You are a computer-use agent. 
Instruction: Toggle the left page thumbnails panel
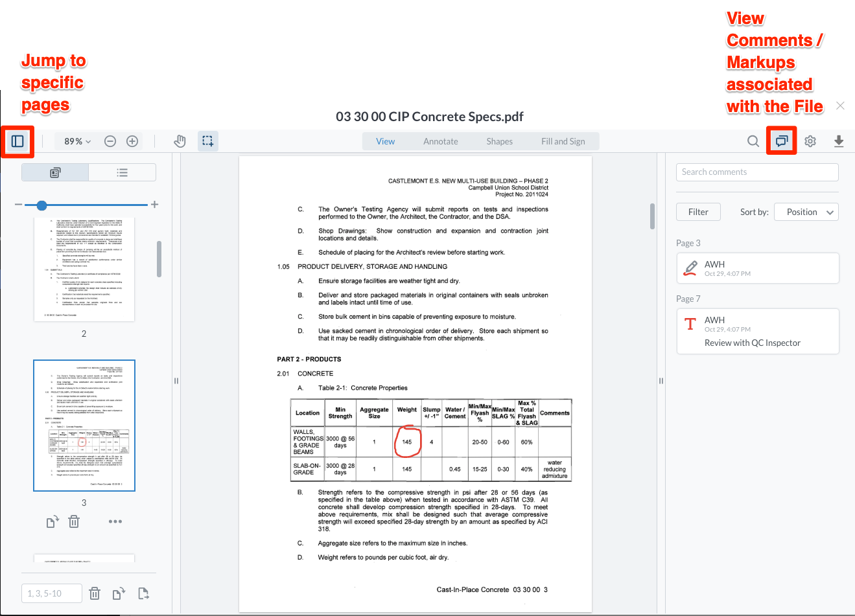pos(18,141)
